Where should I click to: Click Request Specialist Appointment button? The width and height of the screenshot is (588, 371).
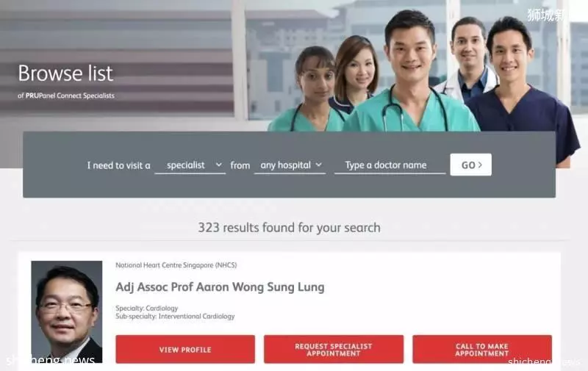click(x=334, y=349)
